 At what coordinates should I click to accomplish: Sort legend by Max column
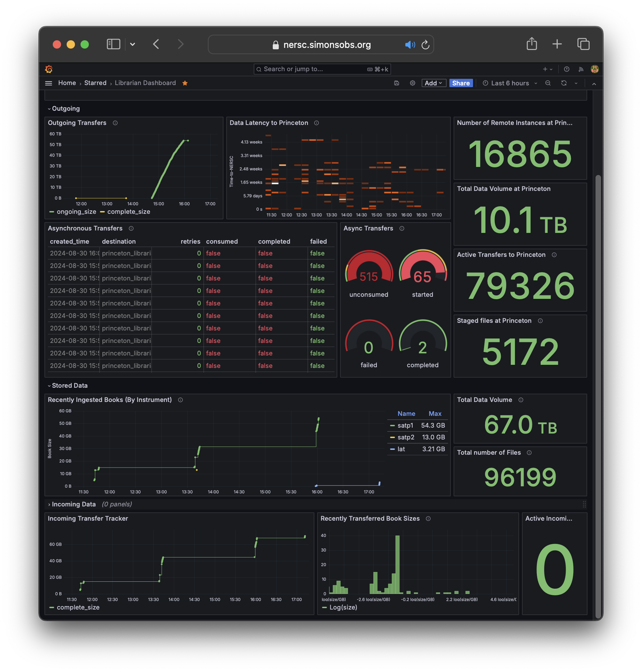click(x=435, y=414)
